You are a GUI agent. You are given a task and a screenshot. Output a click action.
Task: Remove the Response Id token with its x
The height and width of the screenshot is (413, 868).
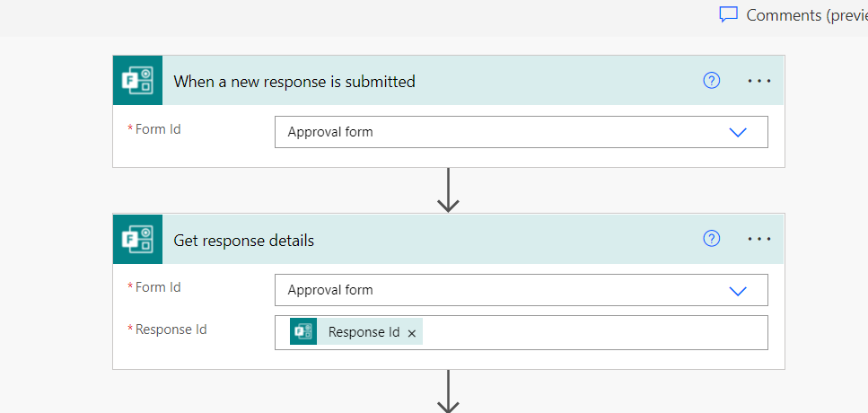pos(411,333)
